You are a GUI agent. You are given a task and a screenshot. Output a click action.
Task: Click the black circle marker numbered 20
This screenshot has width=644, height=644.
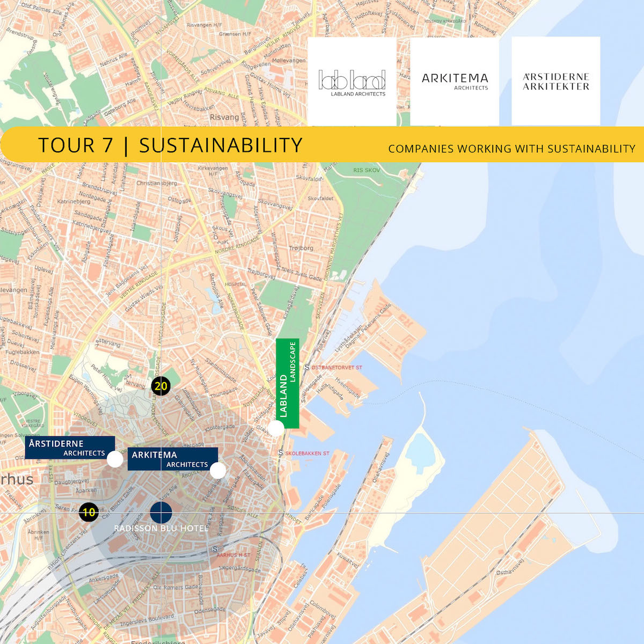pyautogui.click(x=160, y=386)
